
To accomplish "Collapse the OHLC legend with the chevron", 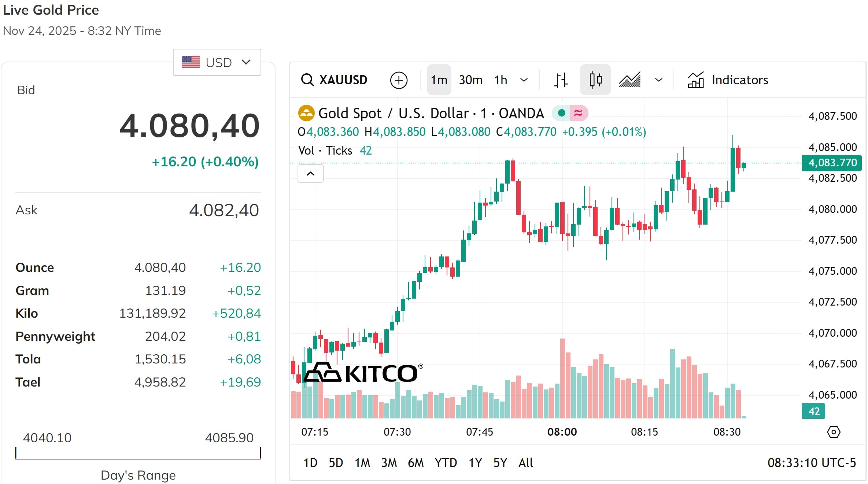I will click(x=311, y=173).
